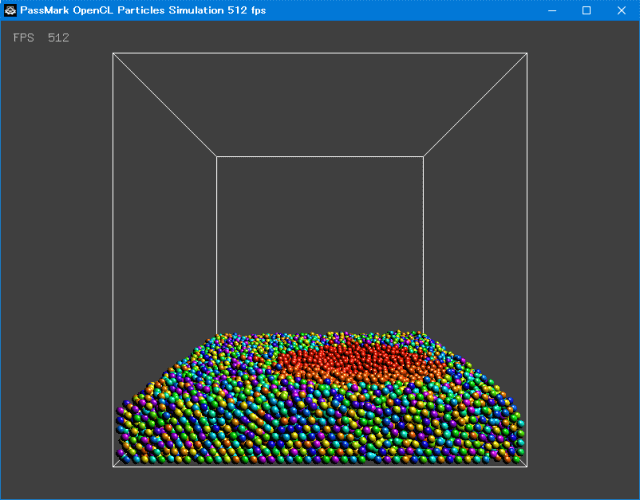
Task: Maximize the Particles Simulation window
Action: (x=586, y=10)
